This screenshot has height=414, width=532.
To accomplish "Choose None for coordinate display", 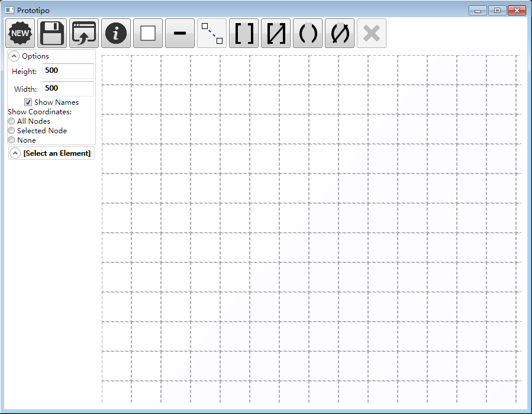I will tap(11, 140).
